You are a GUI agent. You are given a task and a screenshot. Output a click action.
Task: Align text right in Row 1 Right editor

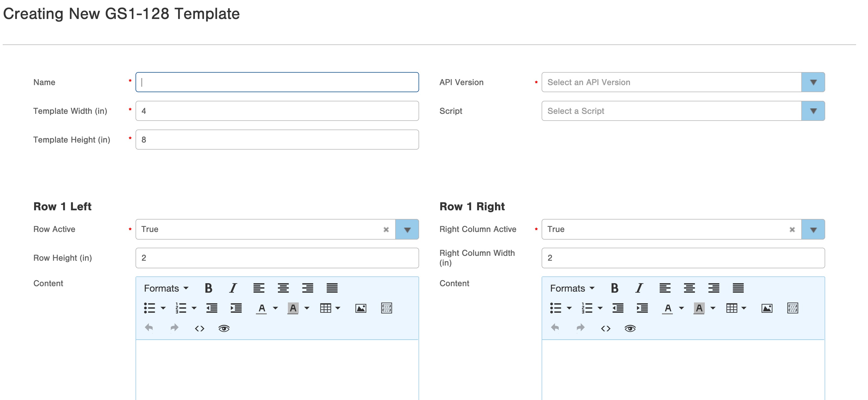tap(714, 288)
